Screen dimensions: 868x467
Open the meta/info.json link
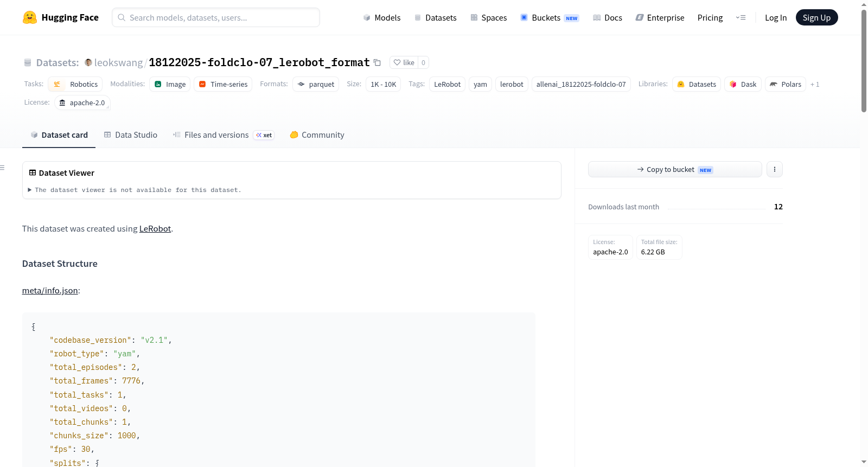point(50,290)
